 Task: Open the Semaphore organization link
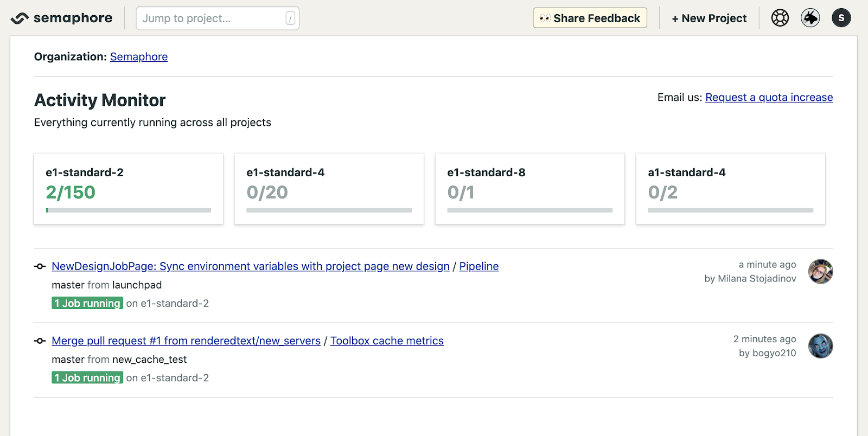tap(139, 57)
